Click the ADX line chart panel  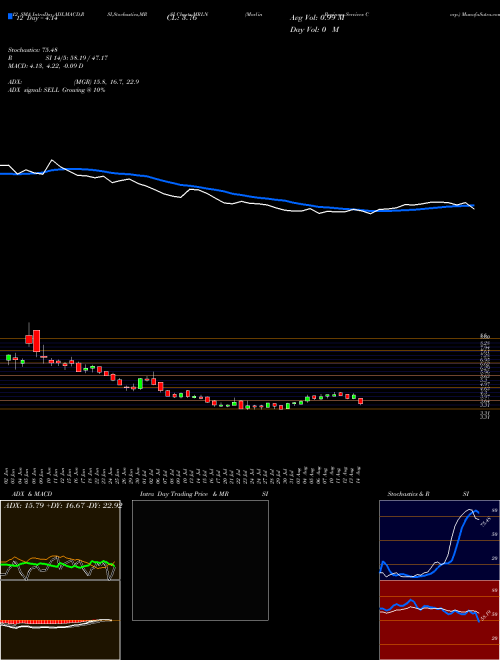[60, 540]
